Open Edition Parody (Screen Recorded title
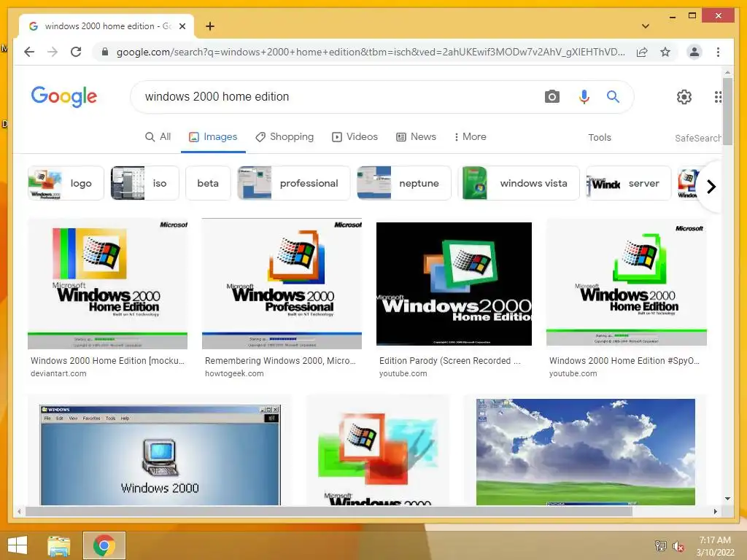This screenshot has height=560, width=747. pos(449,361)
